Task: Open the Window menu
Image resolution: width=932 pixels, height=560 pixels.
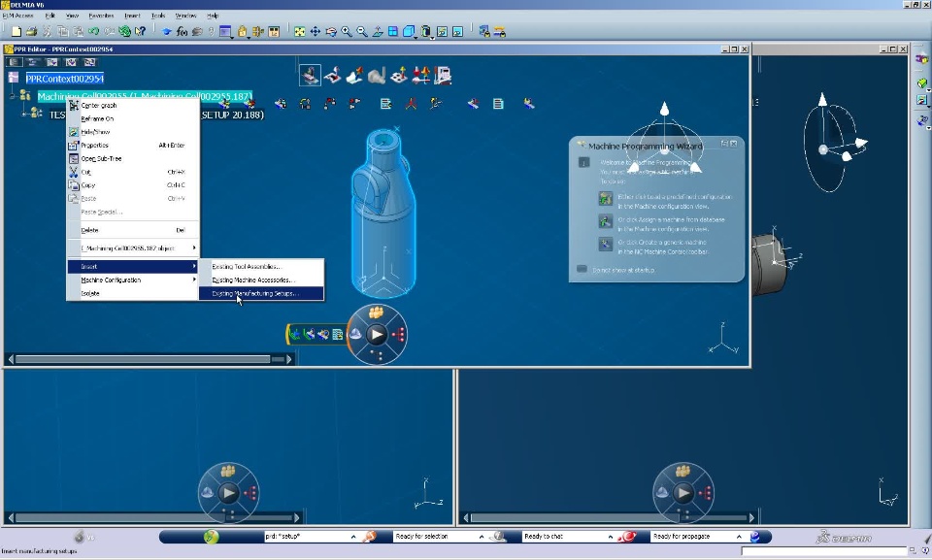Action: 186,16
